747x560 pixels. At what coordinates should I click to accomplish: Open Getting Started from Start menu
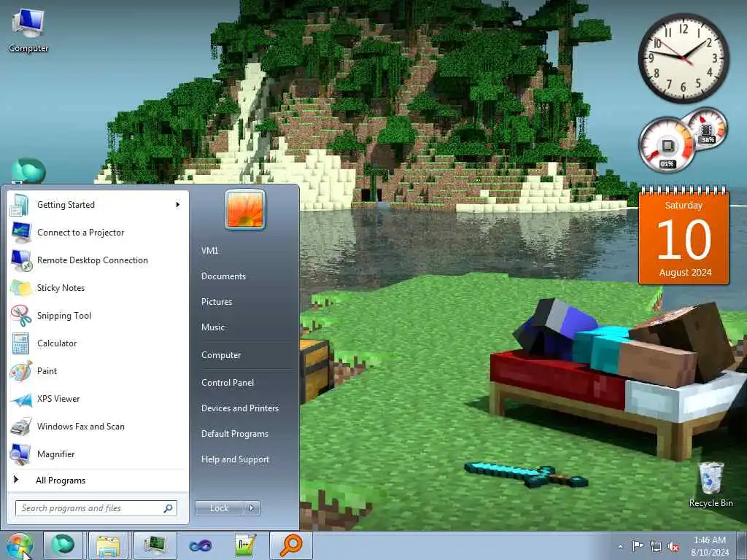(98, 205)
